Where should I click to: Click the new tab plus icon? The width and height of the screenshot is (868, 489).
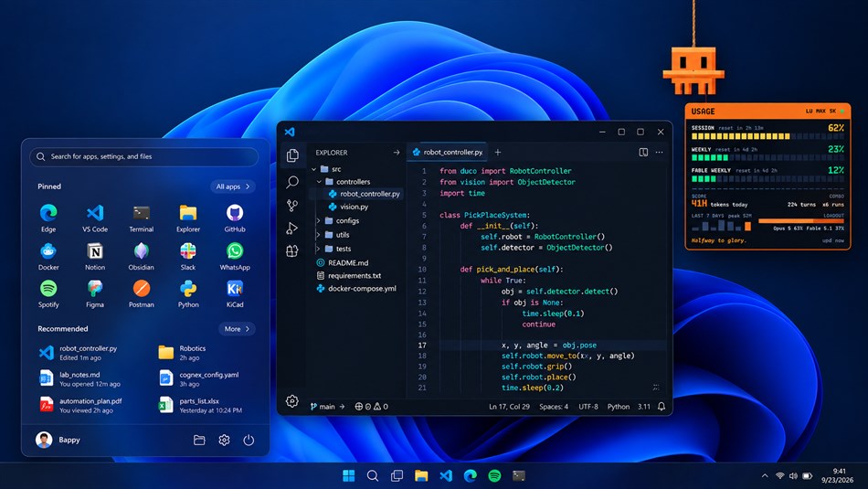click(x=498, y=153)
